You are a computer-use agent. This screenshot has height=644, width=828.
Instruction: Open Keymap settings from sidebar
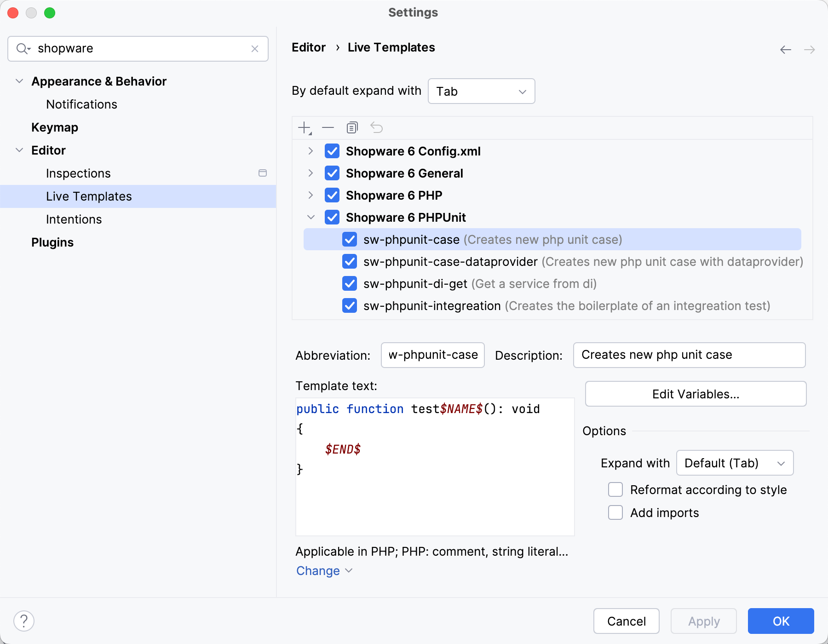(55, 127)
